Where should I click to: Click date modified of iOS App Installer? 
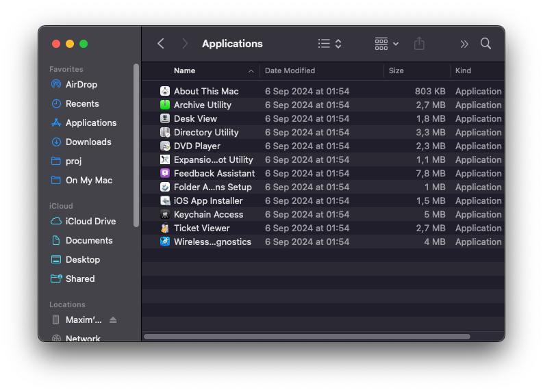pyautogui.click(x=307, y=200)
